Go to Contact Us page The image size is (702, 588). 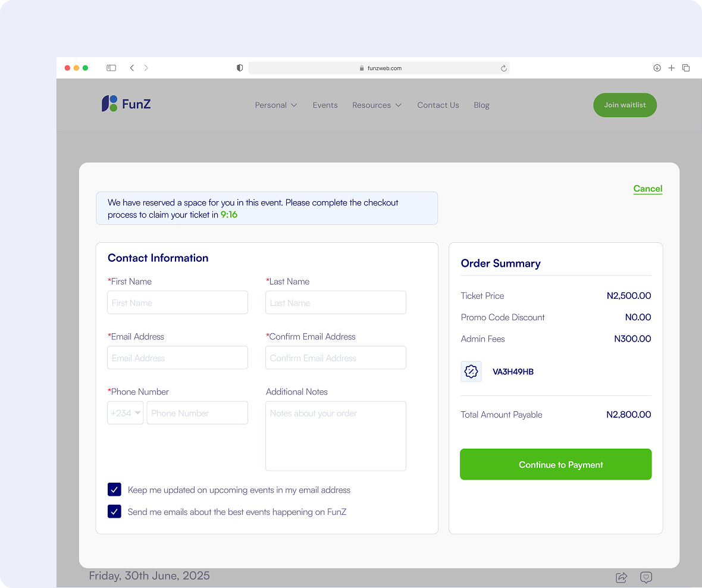[438, 105]
